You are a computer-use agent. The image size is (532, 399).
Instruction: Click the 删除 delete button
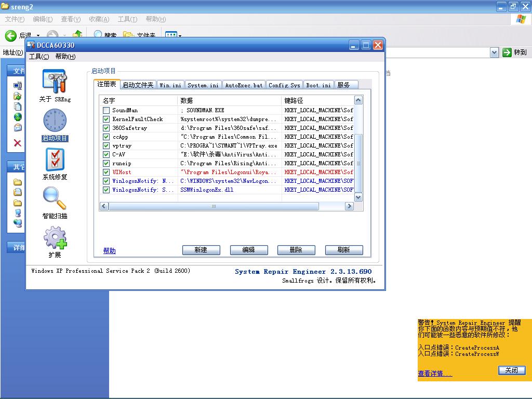tap(296, 250)
